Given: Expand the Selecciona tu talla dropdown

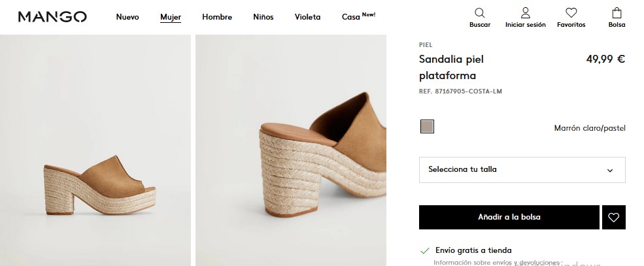Looking at the screenshot, I should (522, 169).
